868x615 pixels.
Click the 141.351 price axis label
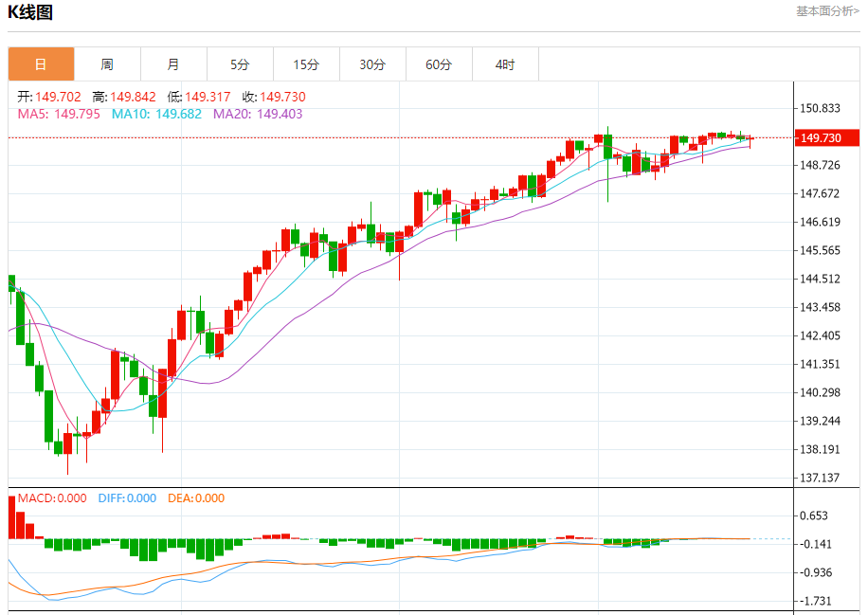pyautogui.click(x=820, y=364)
